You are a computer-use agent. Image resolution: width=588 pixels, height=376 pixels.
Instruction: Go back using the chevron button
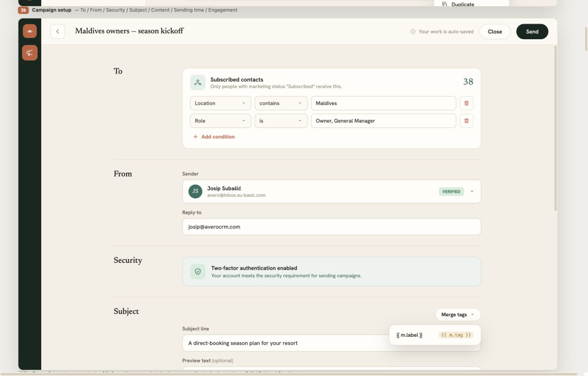point(57,31)
